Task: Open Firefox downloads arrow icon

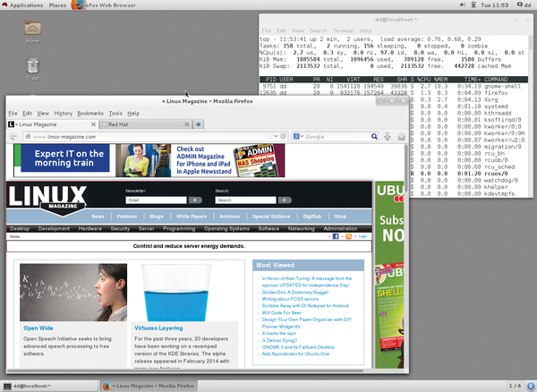Action: point(388,136)
